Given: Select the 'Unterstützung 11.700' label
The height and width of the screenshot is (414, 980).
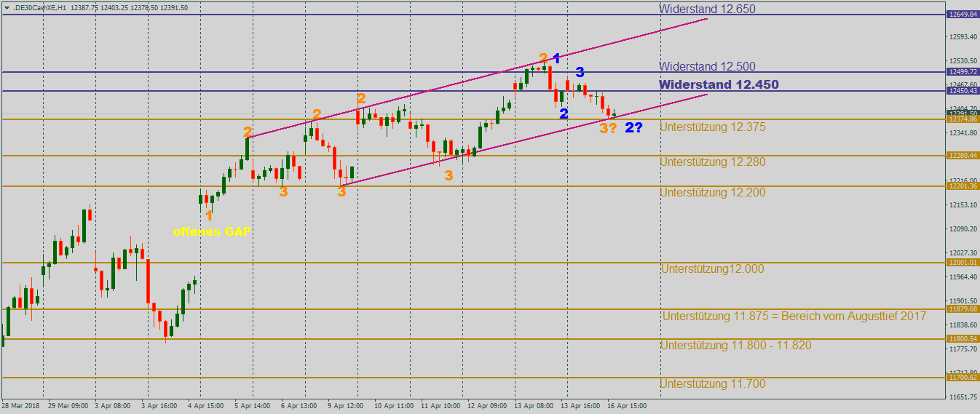Looking at the screenshot, I should coord(713,383).
